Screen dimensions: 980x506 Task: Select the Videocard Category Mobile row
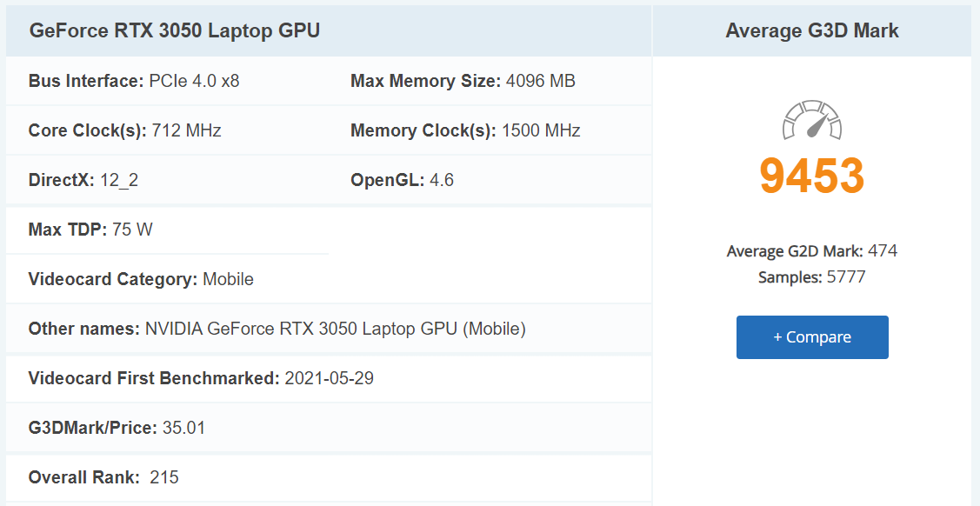[141, 279]
